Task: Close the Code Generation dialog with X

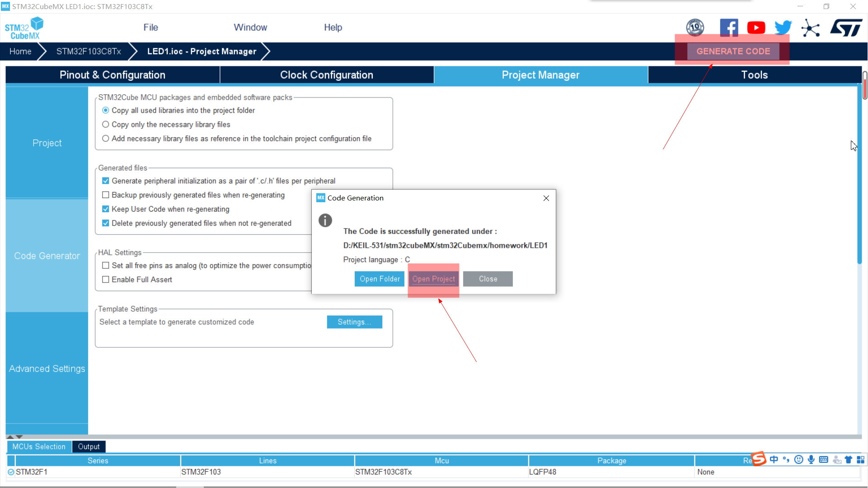Action: pyautogui.click(x=546, y=198)
